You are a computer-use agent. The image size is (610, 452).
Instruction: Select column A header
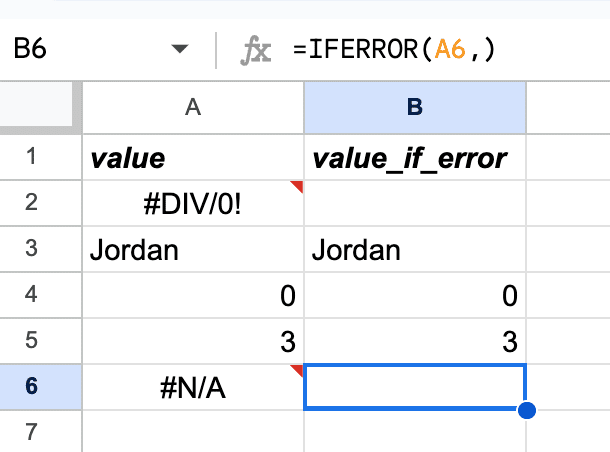pos(193,107)
